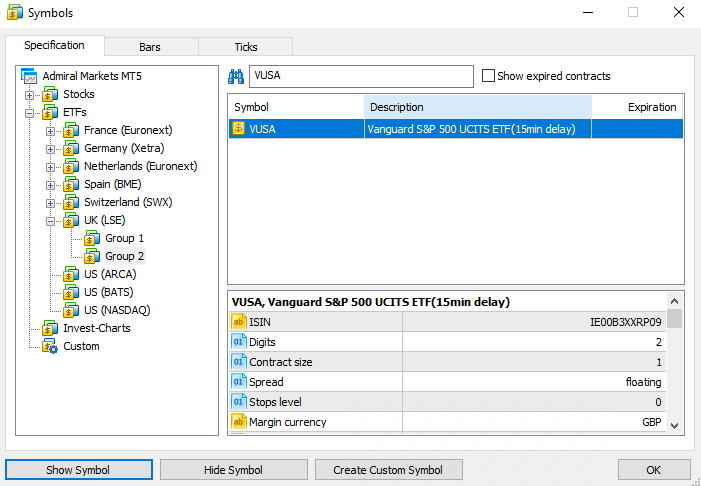
Task: Open the Bars tab
Action: tap(151, 47)
